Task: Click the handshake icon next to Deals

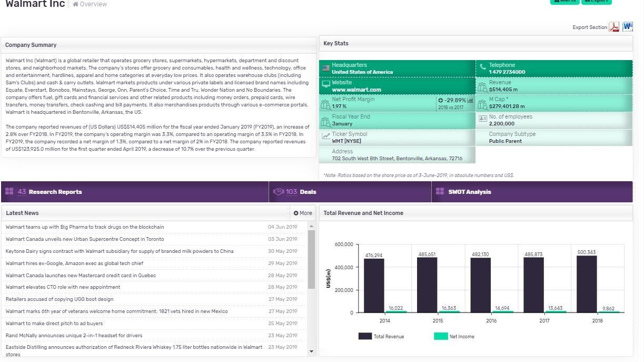Action: point(279,192)
